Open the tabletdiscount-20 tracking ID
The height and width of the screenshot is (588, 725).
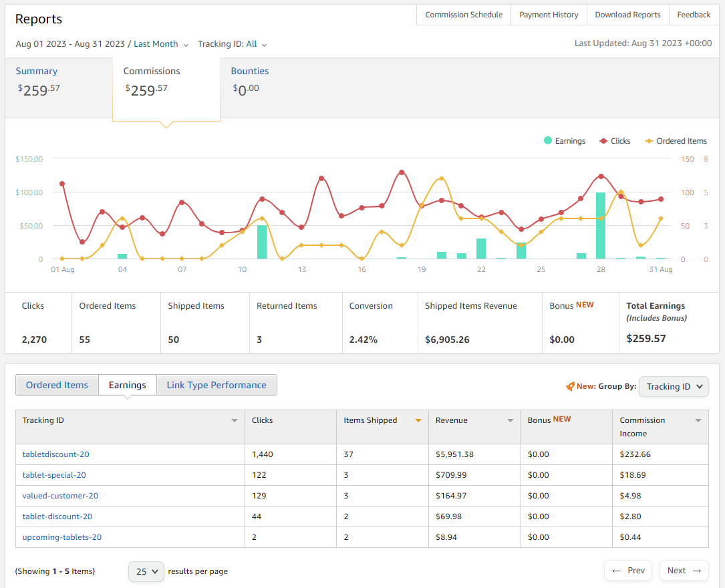pos(56,454)
